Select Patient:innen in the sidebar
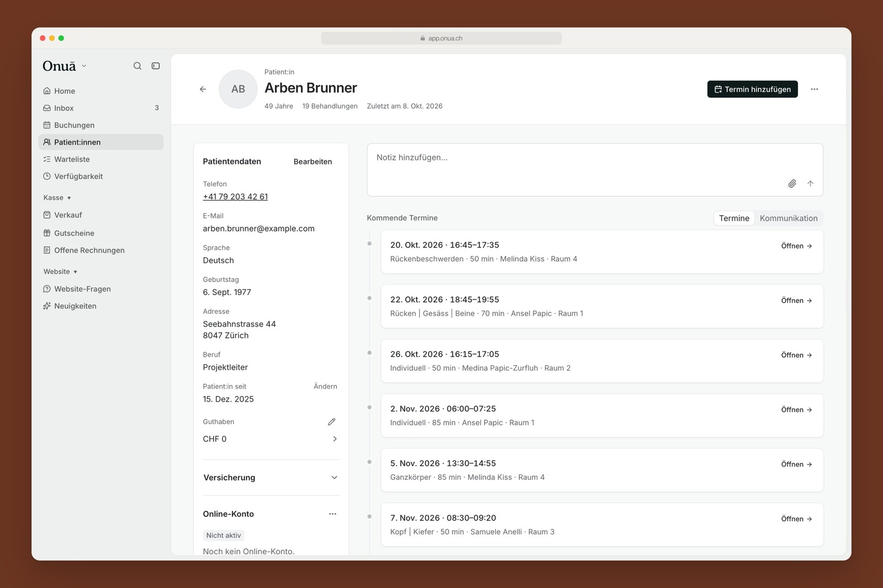This screenshot has height=588, width=883. pyautogui.click(x=101, y=142)
